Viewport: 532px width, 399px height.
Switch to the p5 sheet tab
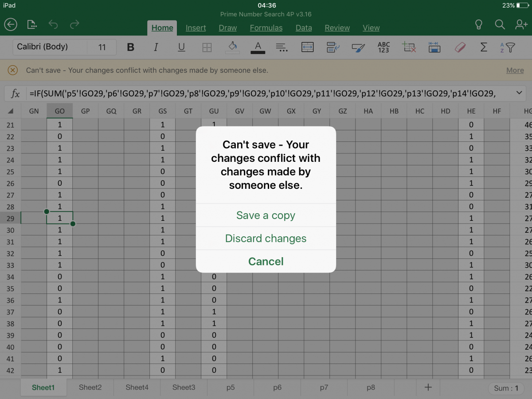231,387
